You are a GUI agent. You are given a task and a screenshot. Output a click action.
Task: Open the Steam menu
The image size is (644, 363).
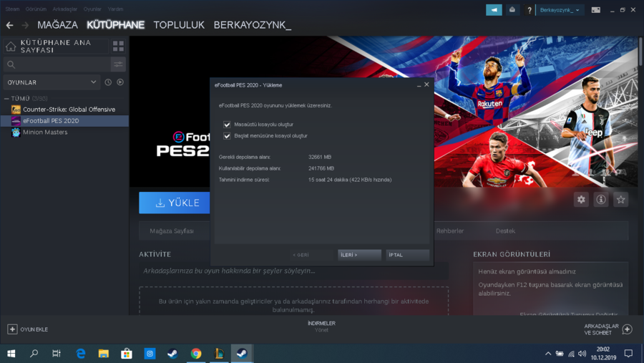coord(12,9)
